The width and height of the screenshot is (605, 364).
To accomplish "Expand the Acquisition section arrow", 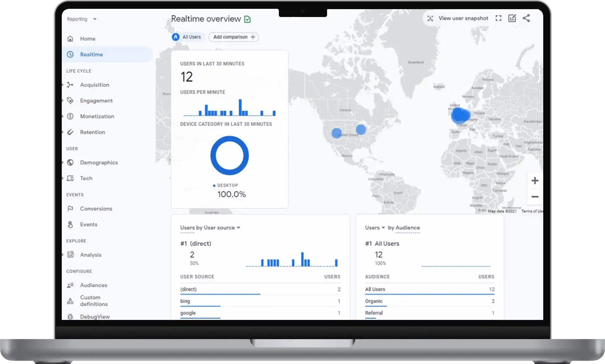I will (x=63, y=85).
